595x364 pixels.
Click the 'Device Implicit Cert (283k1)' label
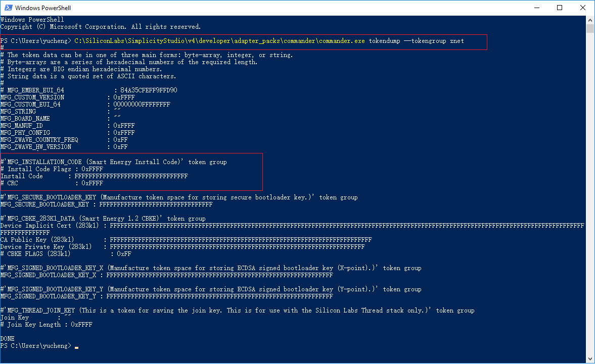(x=50, y=226)
